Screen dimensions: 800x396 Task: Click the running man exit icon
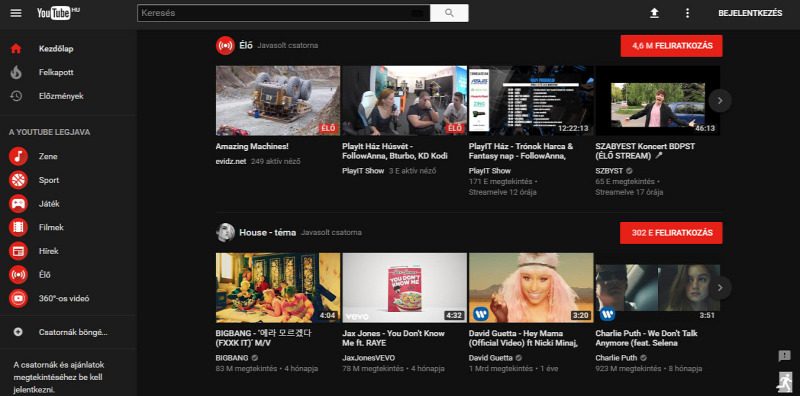pos(784,382)
